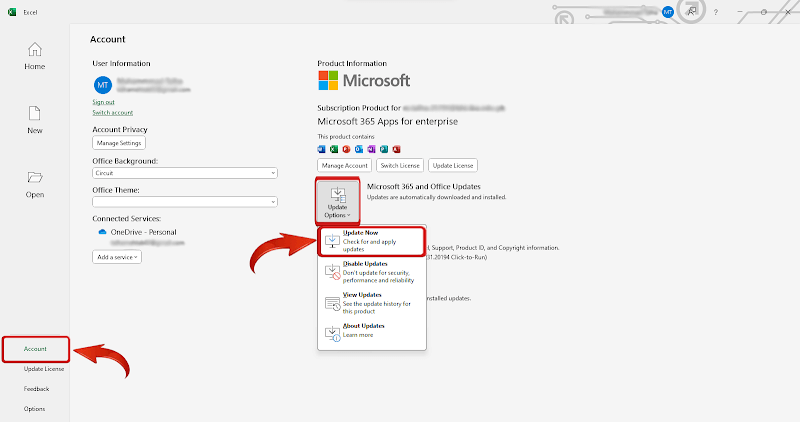Click the Publisher icon under product contains

pyautogui.click(x=384, y=149)
